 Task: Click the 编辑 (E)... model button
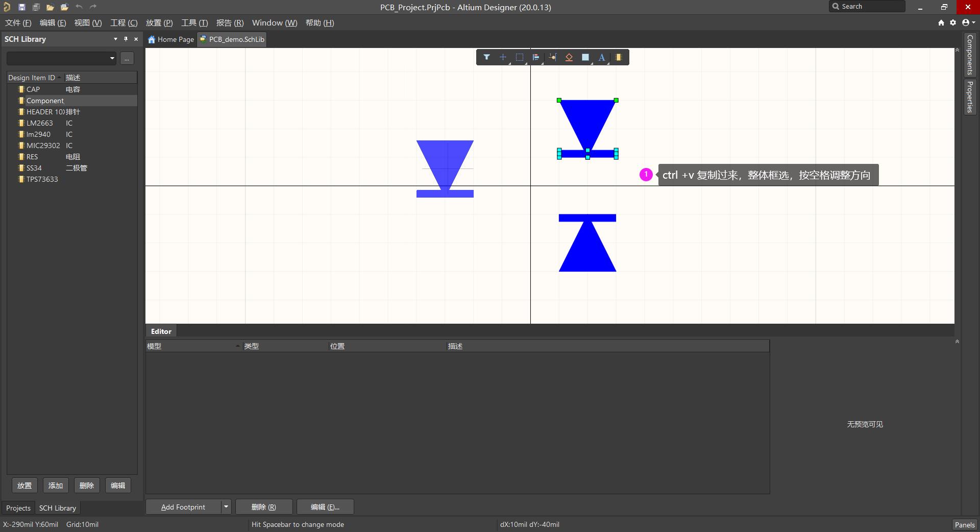[325, 507]
